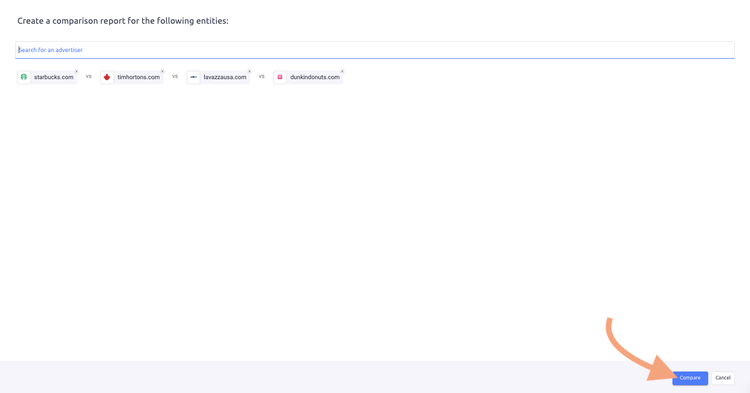Click the Compare button
This screenshot has width=750, height=393.
pyautogui.click(x=690, y=378)
